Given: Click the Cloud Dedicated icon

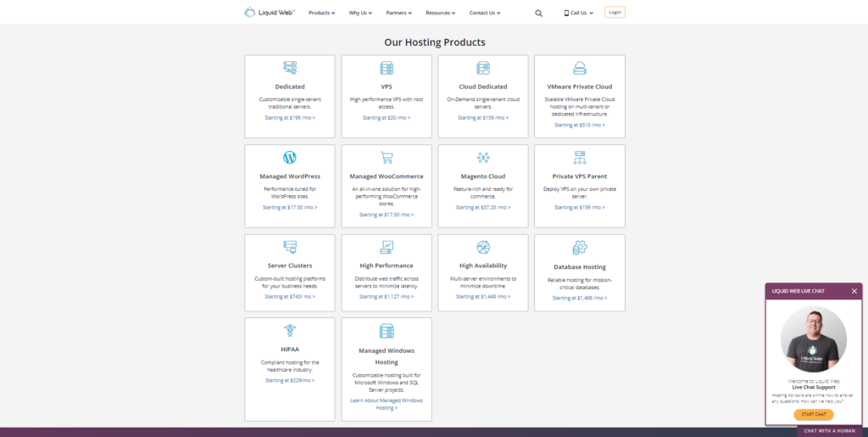Looking at the screenshot, I should click(x=483, y=68).
